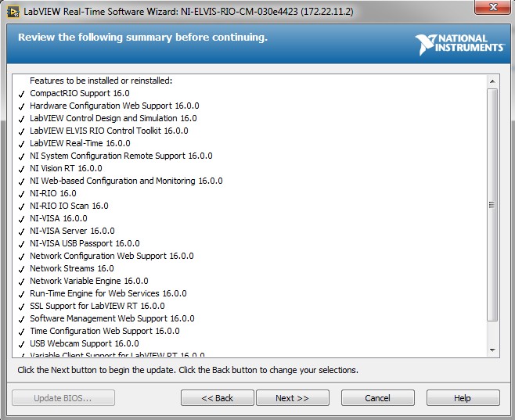Click the checkmark next to NI-RIO 16.0

(21, 194)
